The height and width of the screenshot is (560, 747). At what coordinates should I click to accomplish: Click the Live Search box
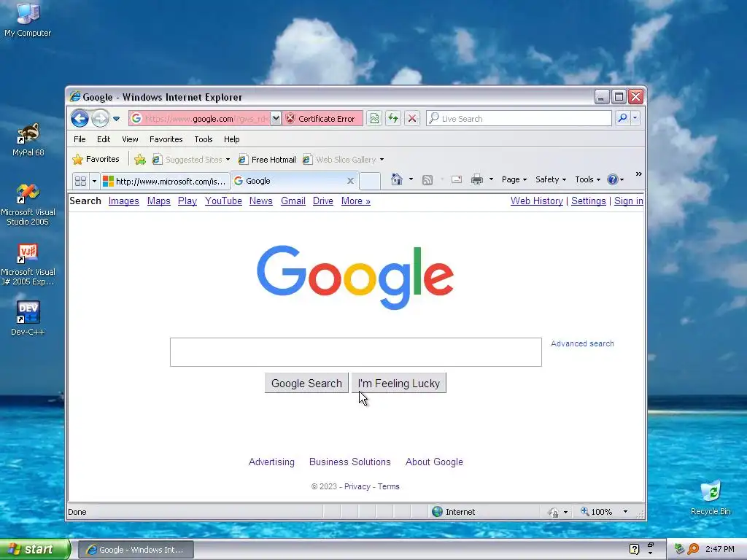519,119
